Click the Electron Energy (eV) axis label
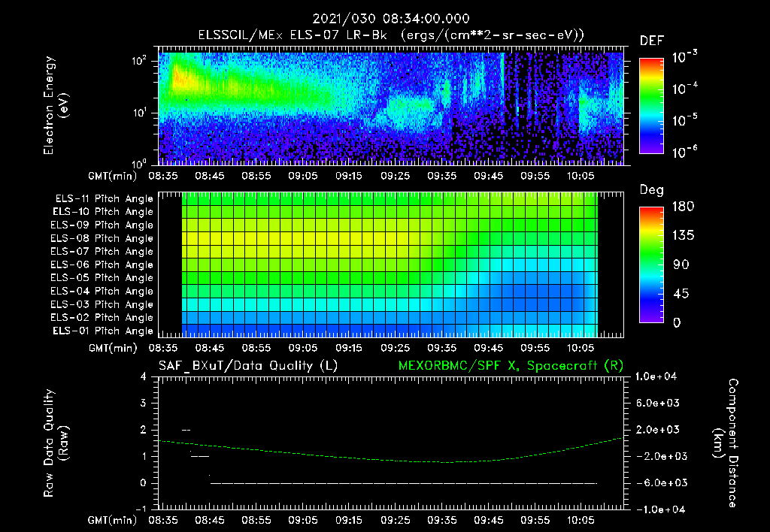 pyautogui.click(x=56, y=105)
